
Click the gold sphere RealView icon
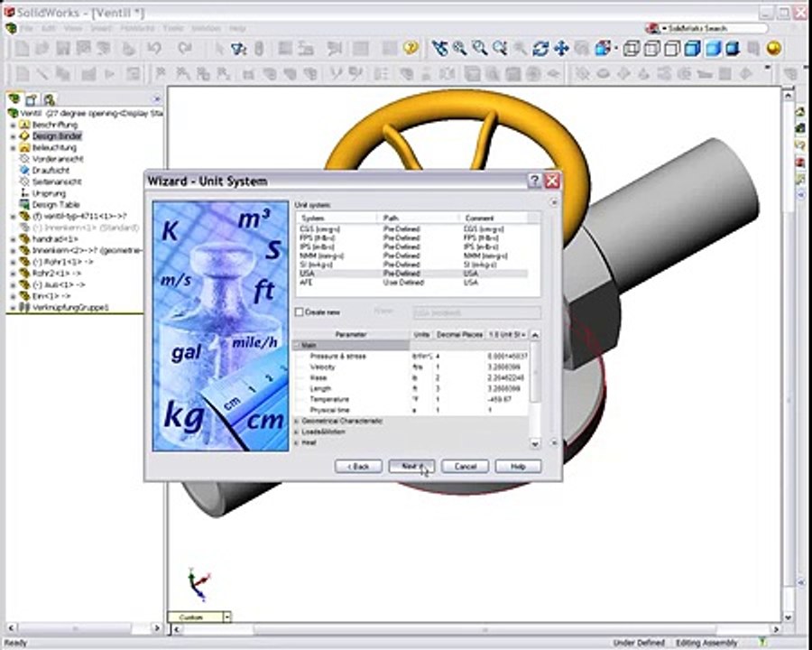coord(774,49)
